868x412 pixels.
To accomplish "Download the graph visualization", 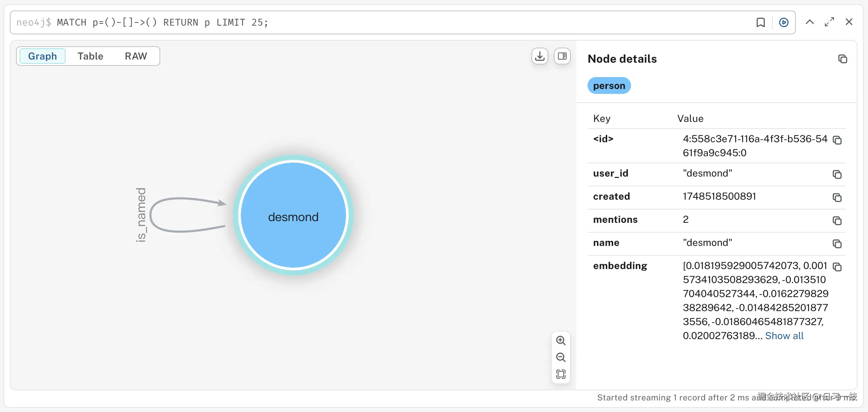I will tap(540, 56).
